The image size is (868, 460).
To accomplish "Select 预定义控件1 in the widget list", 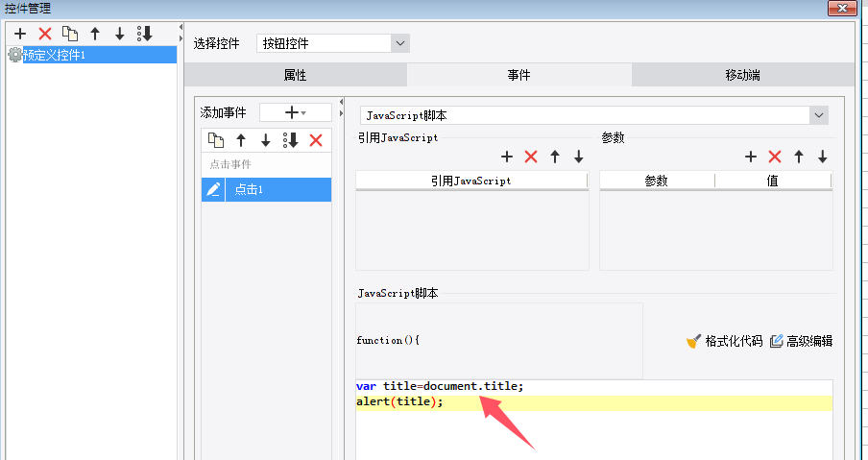I will (x=54, y=55).
